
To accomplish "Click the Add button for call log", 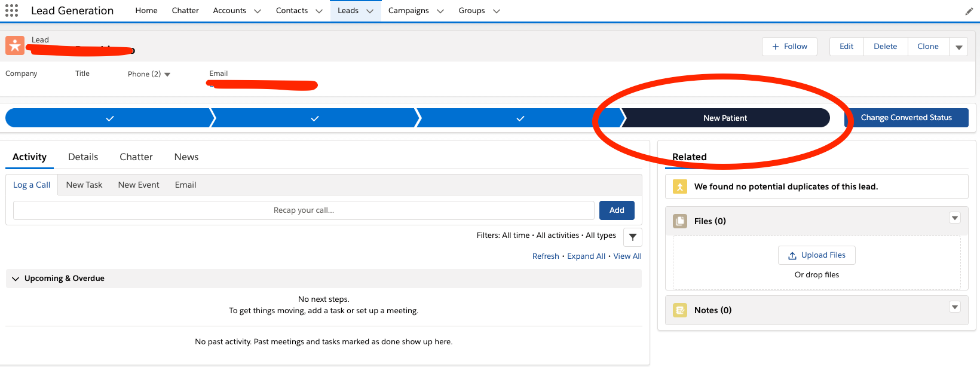I will (617, 210).
